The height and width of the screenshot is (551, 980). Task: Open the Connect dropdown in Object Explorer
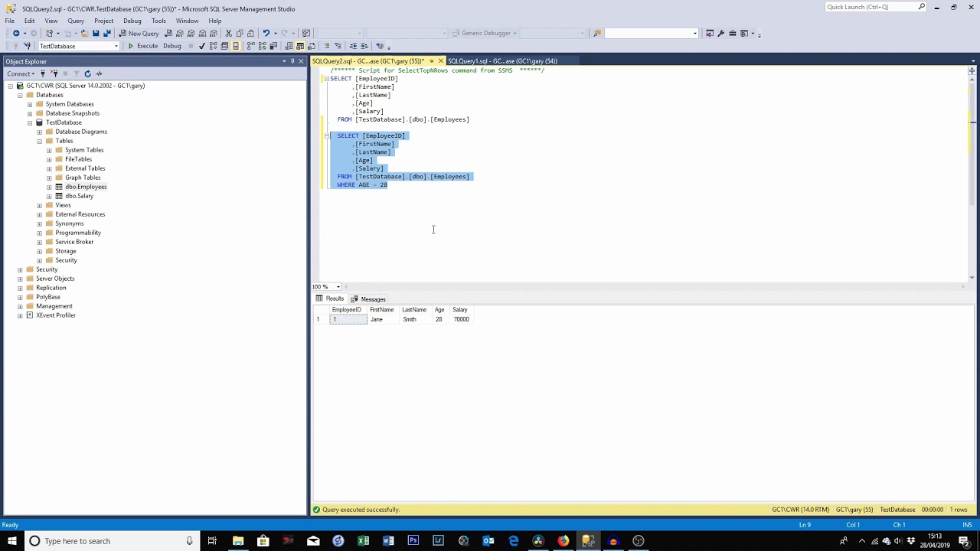(x=21, y=73)
